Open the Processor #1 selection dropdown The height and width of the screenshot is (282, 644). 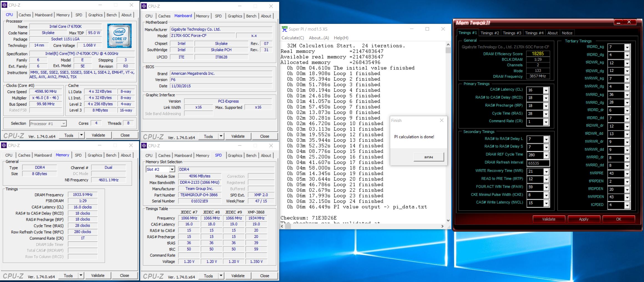64,124
